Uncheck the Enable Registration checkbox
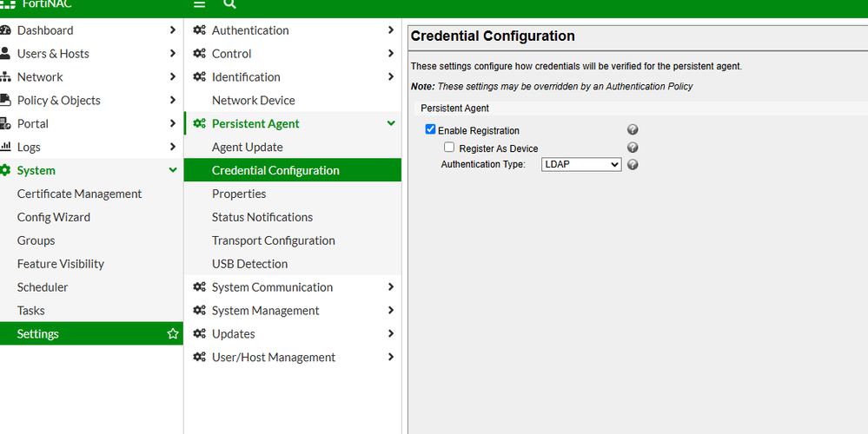 [430, 130]
